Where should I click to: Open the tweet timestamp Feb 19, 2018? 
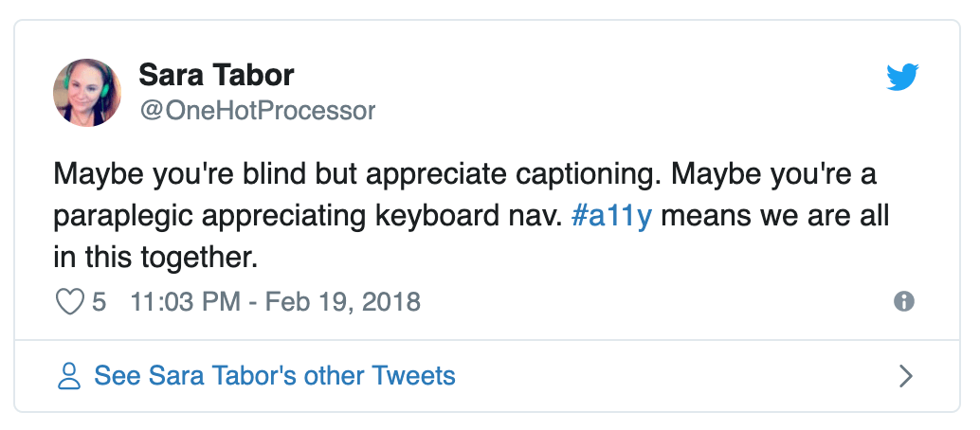[342, 302]
